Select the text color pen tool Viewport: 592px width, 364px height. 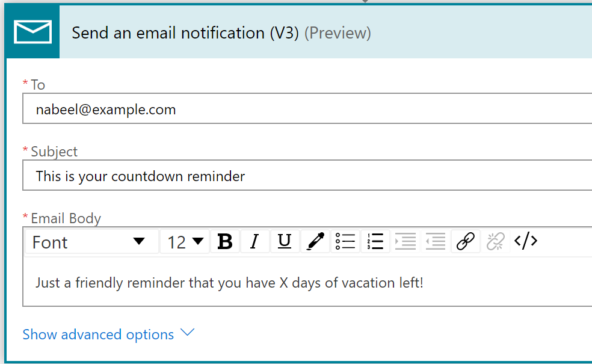pyautogui.click(x=315, y=241)
